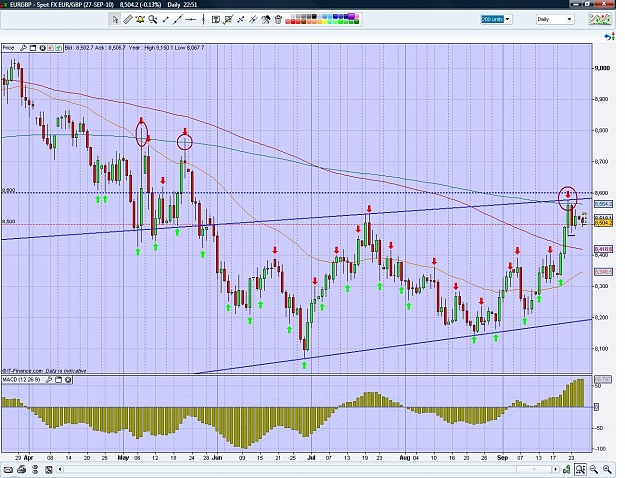This screenshot has width=625, height=478.
Task: Click the zoom-fit icon in bottom right
Action: (580, 469)
